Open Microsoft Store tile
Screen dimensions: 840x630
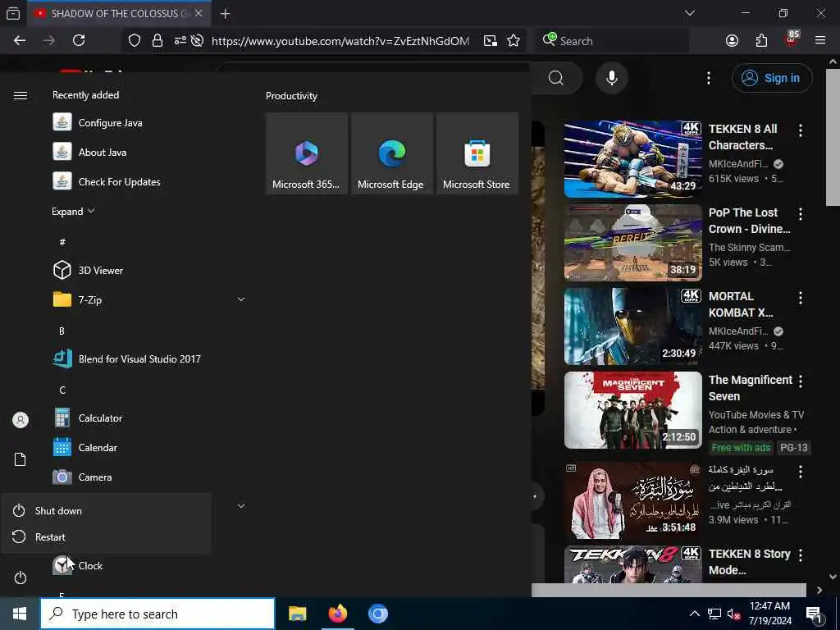click(477, 153)
